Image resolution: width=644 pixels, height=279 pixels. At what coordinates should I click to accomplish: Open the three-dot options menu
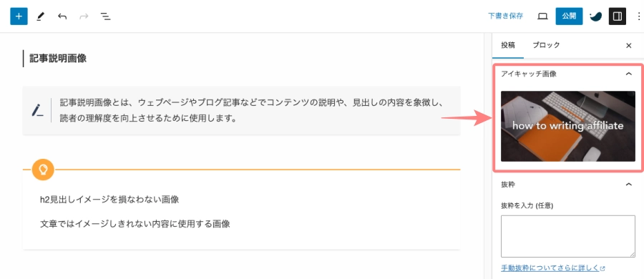(639, 16)
